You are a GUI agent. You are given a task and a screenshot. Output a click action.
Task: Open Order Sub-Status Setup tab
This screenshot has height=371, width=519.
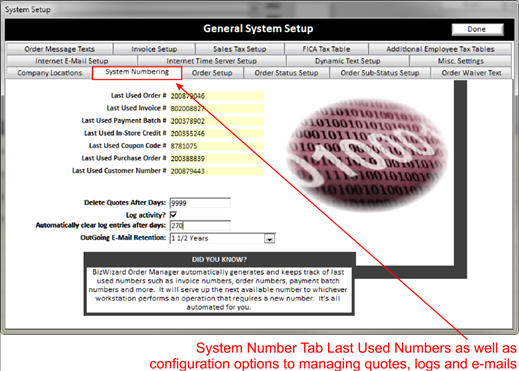380,73
